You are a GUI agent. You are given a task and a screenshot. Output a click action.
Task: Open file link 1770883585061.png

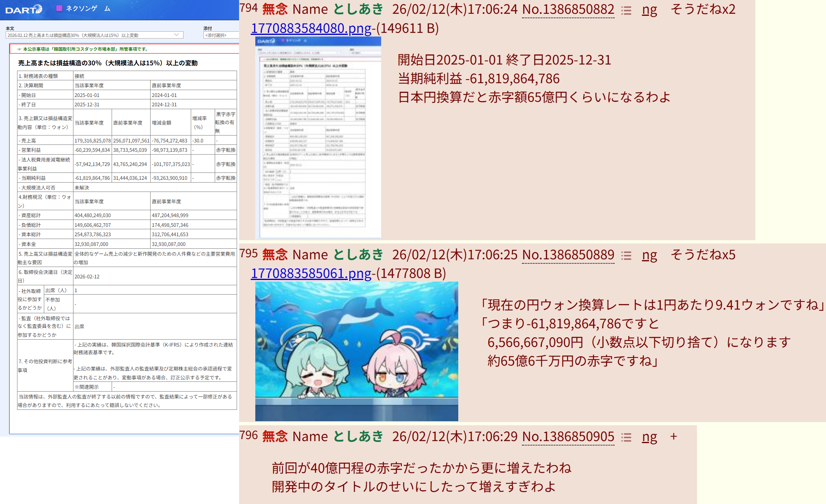(x=311, y=274)
